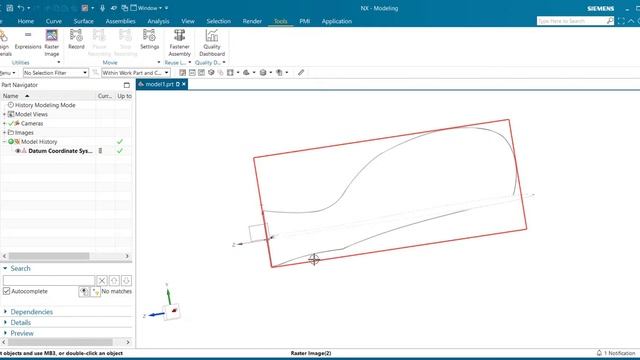Open the No Selection Filter dropdown
Viewport: 640px width, 360px height.
(56, 73)
